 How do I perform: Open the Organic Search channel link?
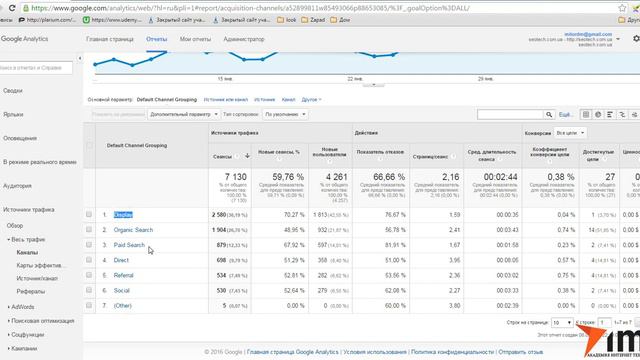tap(133, 230)
